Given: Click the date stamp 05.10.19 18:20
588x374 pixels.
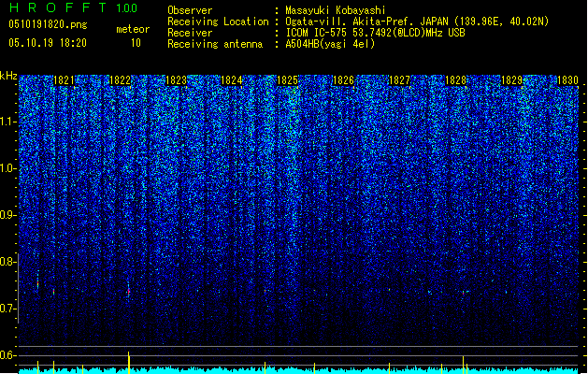Looking at the screenshot, I should point(48,43).
